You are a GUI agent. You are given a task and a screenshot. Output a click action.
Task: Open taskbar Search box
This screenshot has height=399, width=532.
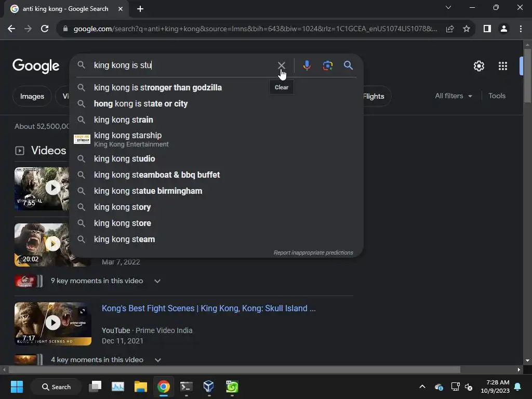56,387
